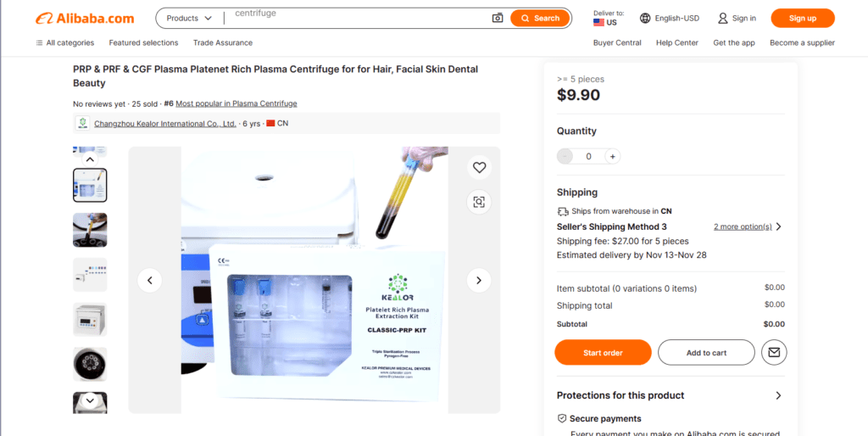
Task: Open the All categories menu
Action: [64, 42]
